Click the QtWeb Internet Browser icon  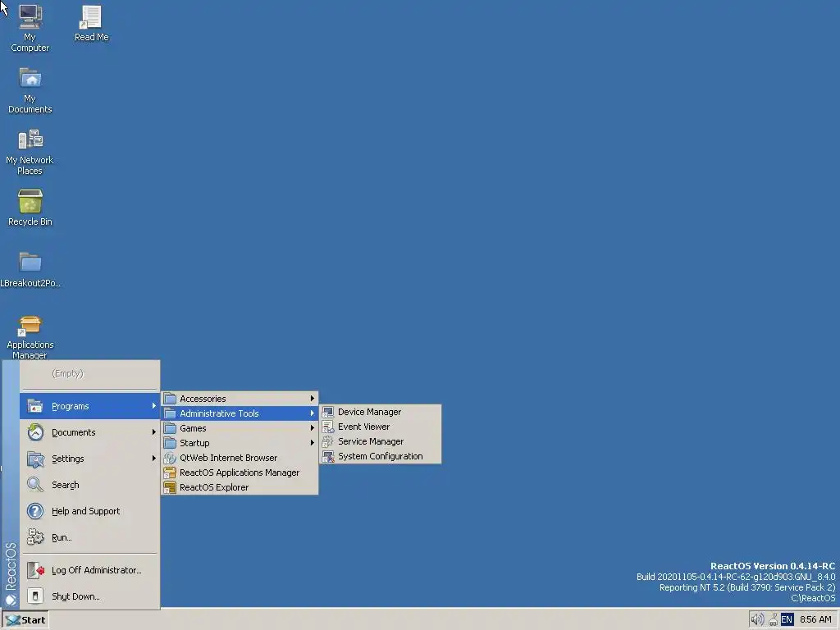(170, 458)
